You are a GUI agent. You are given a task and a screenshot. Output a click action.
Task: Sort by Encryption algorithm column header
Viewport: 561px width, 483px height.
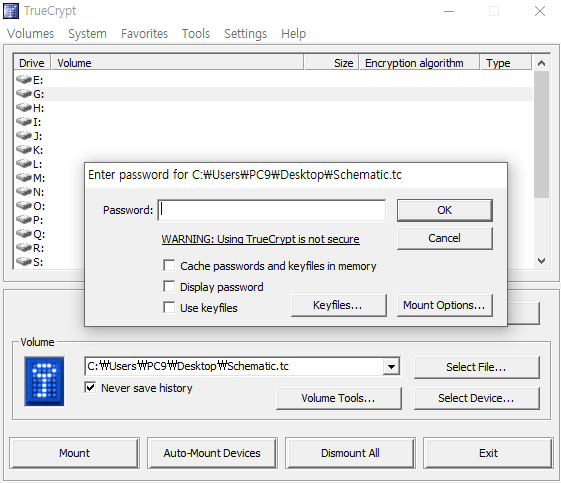coord(419,63)
